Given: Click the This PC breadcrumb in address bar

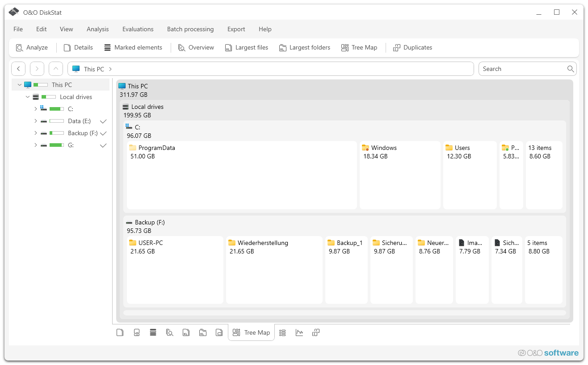Looking at the screenshot, I should pyautogui.click(x=94, y=69).
